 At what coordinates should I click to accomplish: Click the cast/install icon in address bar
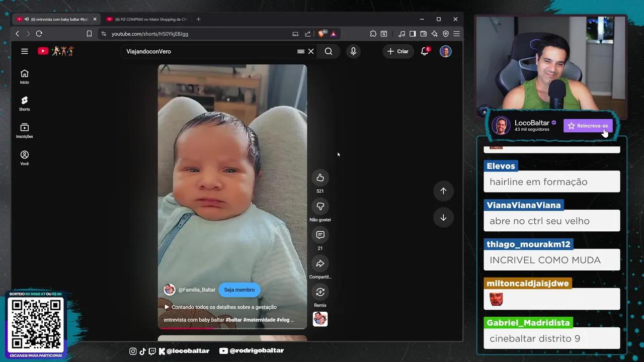(295, 34)
